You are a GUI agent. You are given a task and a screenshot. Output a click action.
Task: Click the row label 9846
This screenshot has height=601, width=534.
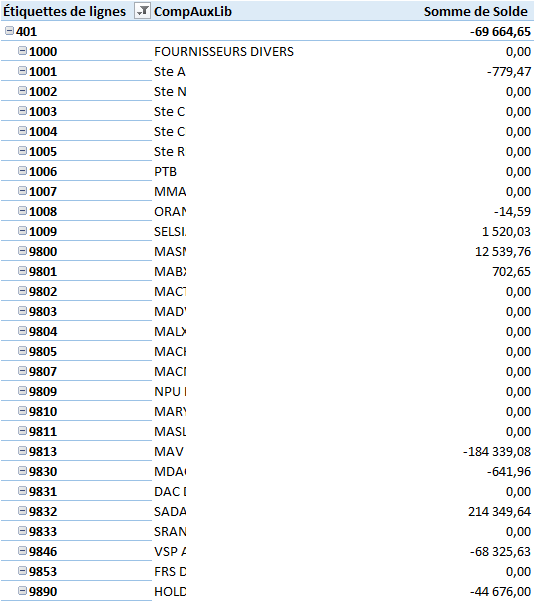click(43, 551)
